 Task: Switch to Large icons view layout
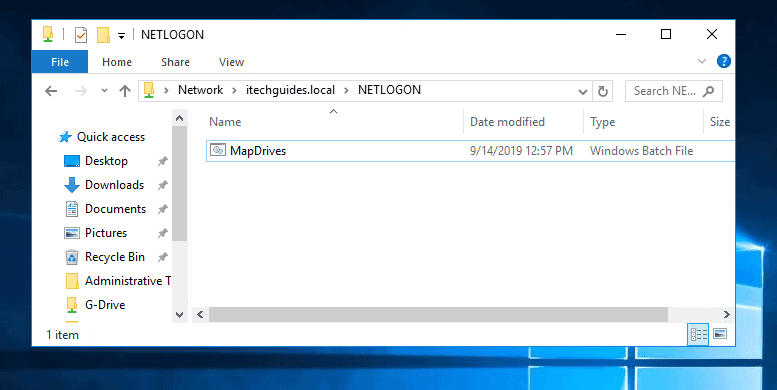[720, 334]
